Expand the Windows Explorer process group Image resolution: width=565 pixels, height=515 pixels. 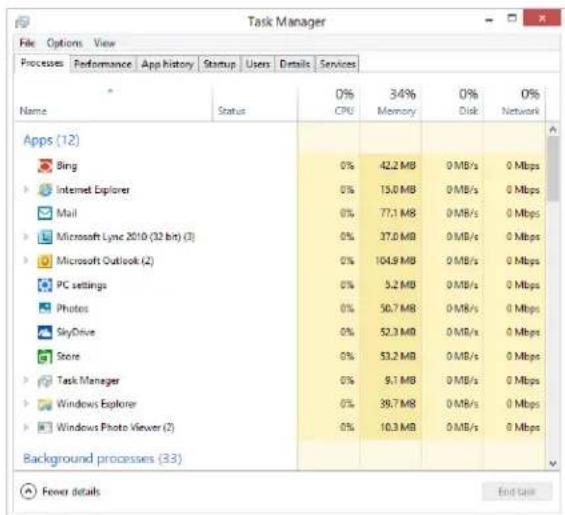pyautogui.click(x=26, y=404)
